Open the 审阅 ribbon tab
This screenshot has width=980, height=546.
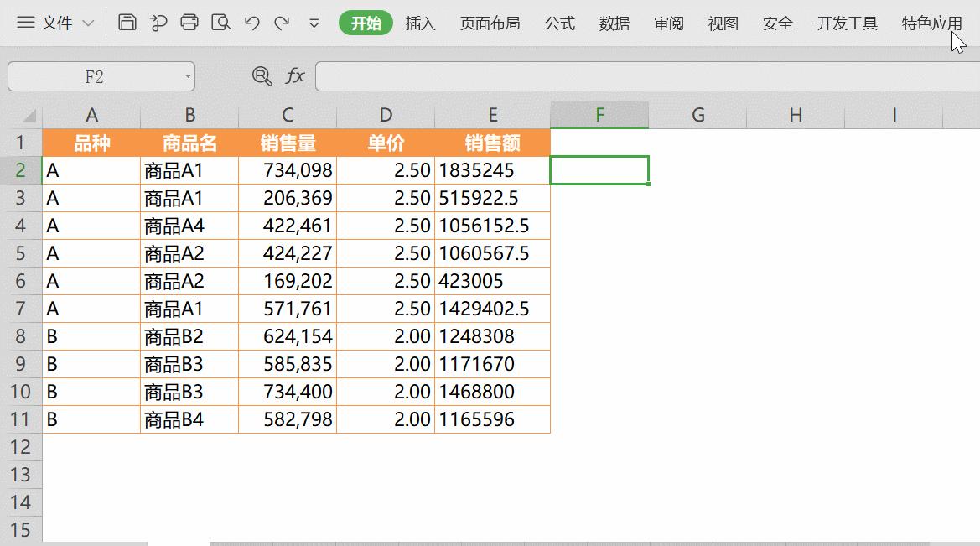tap(667, 23)
